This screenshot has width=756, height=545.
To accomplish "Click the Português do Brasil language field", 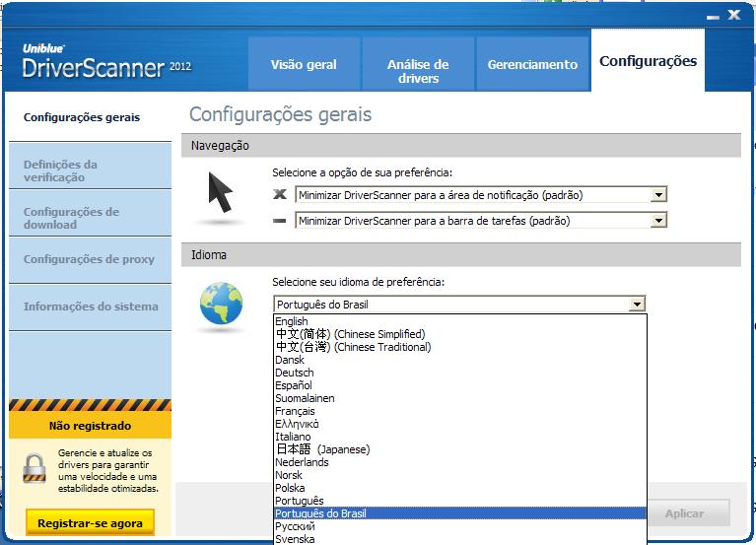I will pos(459,305).
